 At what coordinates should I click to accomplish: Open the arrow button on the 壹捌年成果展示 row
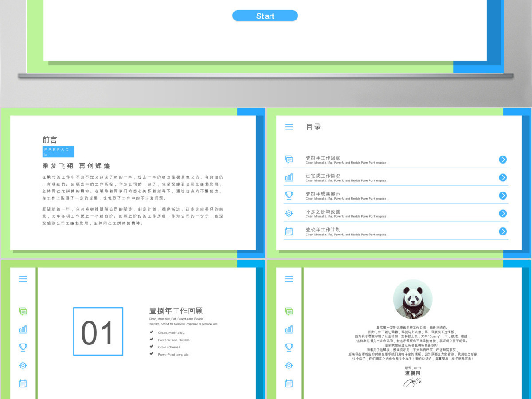point(503,196)
